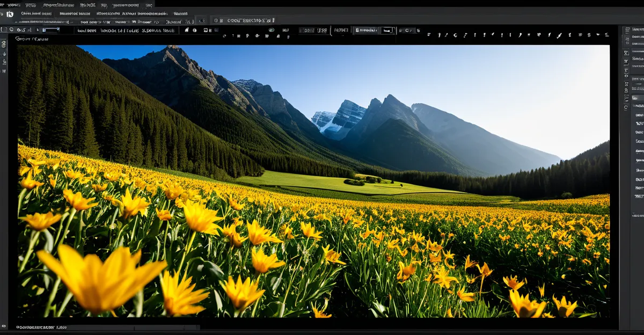Image resolution: width=644 pixels, height=335 pixels.
Task: Click the first icon in the right panel icon strip
Action: click(626, 53)
